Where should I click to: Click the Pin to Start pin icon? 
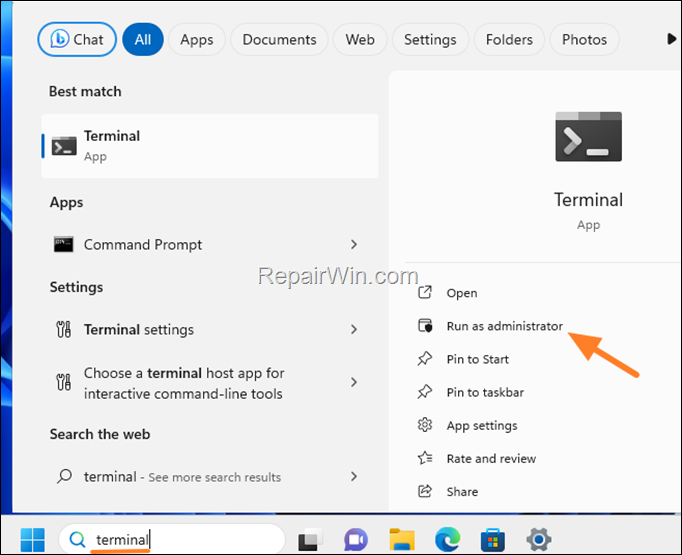tap(425, 358)
